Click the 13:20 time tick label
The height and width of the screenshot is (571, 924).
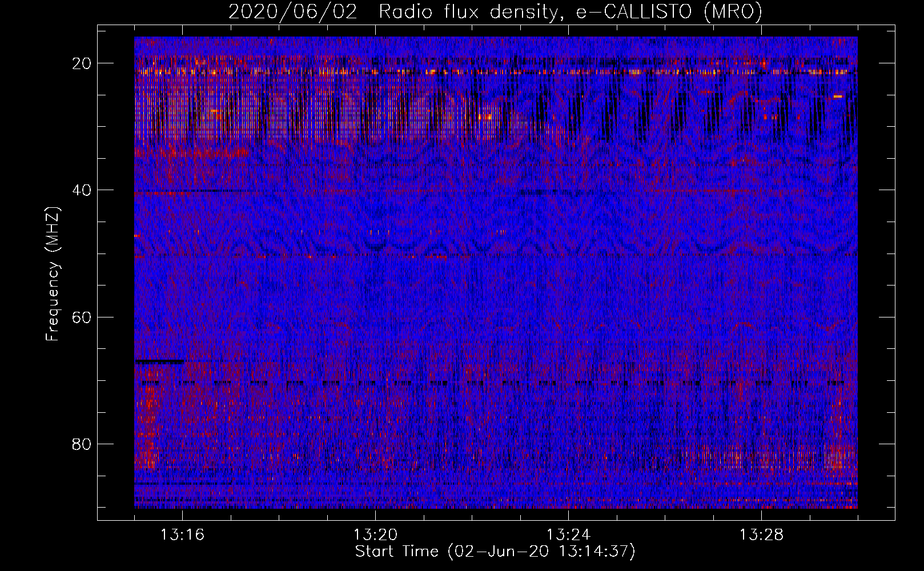375,535
